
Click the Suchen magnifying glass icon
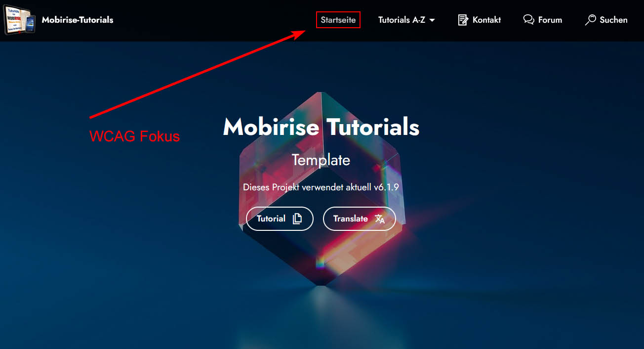click(x=590, y=20)
